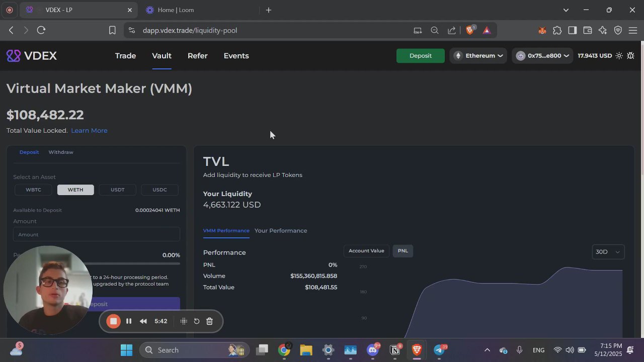Bookmark this page
The height and width of the screenshot is (362, 644).
click(112, 30)
